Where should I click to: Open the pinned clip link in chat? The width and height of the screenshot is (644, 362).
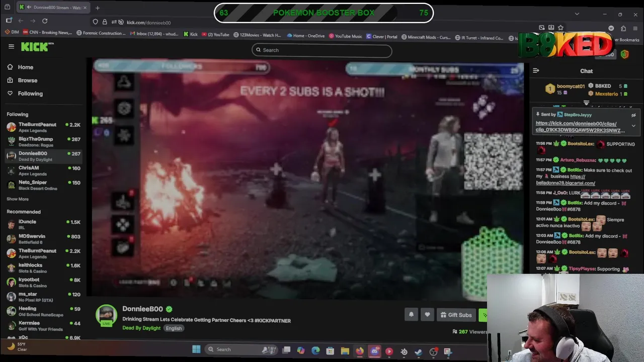click(580, 127)
